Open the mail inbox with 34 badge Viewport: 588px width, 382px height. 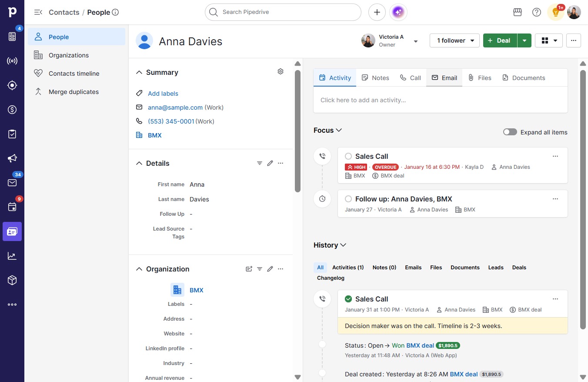[x=12, y=183]
